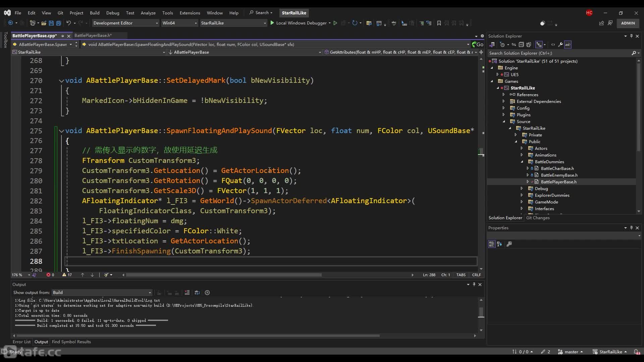
Task: Select Win64 platform dropdown configuration
Action: click(179, 23)
